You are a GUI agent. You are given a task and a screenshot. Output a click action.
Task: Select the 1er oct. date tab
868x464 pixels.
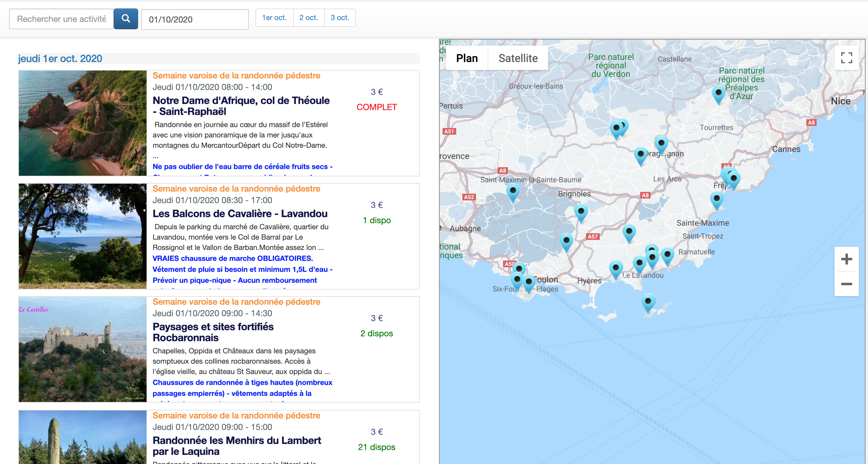coord(274,18)
